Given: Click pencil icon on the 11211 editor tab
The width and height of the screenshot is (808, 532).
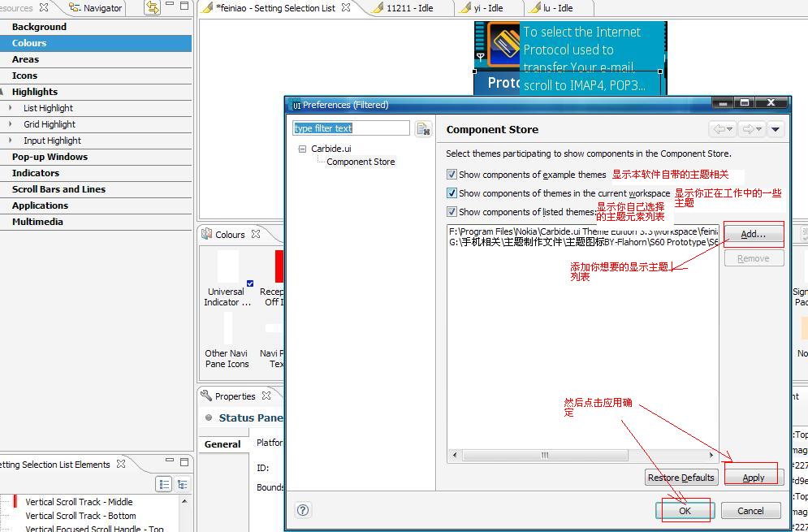Looking at the screenshot, I should tap(378, 8).
